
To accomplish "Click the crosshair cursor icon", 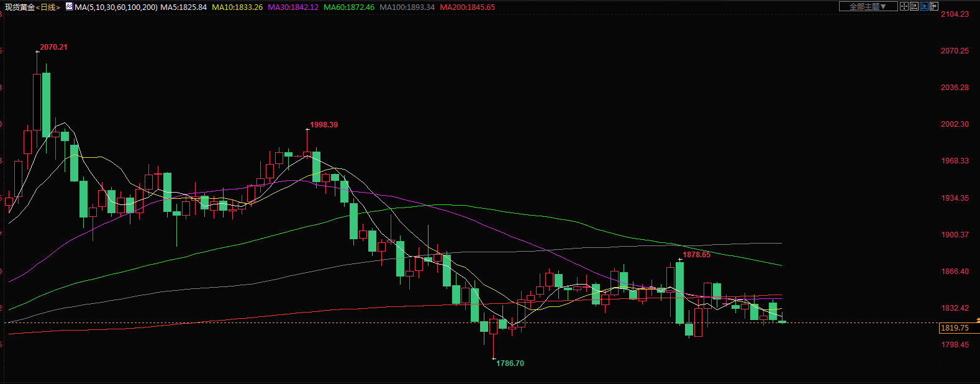I will tap(905, 6).
